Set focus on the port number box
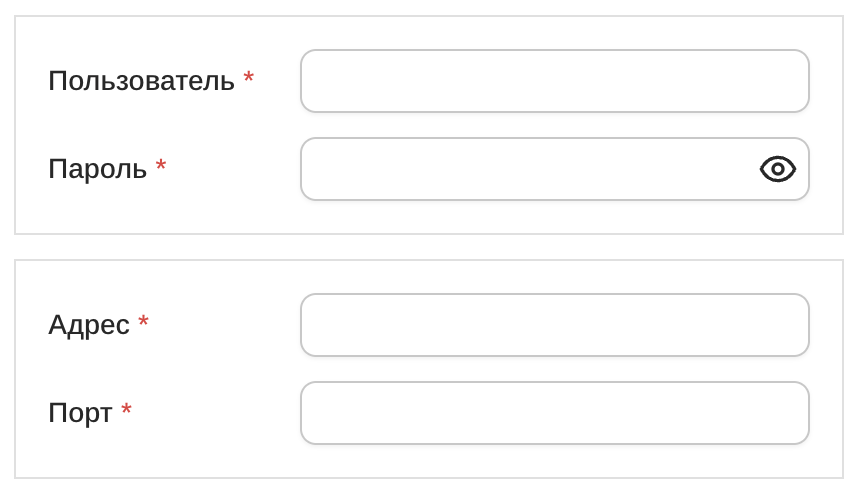This screenshot has width=860, height=492. (554, 413)
